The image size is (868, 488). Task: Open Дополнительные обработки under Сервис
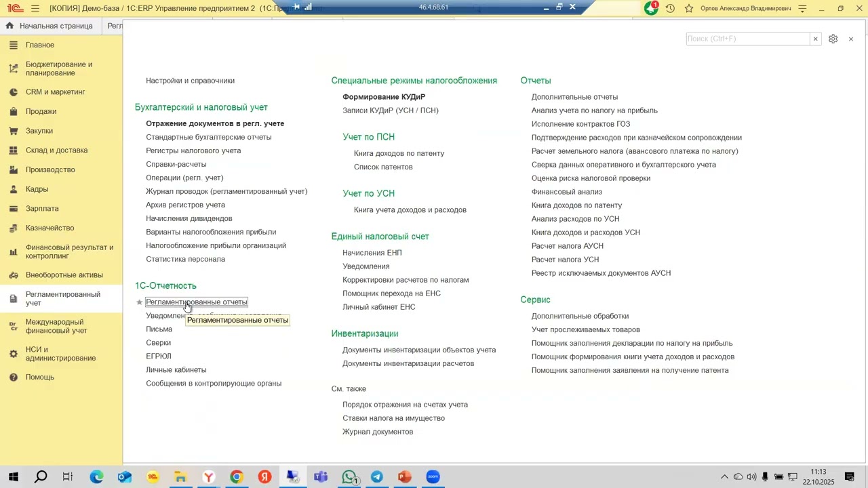[x=580, y=316]
